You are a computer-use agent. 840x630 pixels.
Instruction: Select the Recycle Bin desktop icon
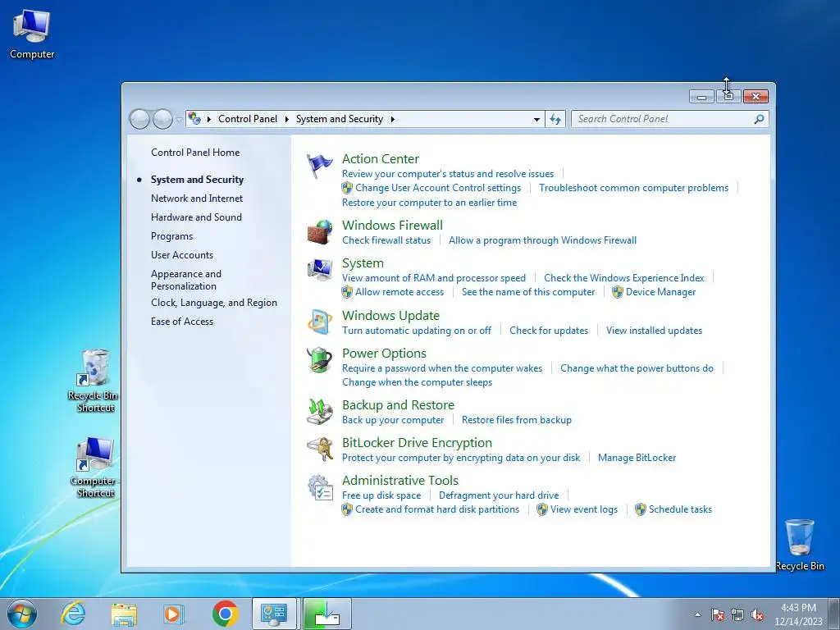tap(800, 545)
